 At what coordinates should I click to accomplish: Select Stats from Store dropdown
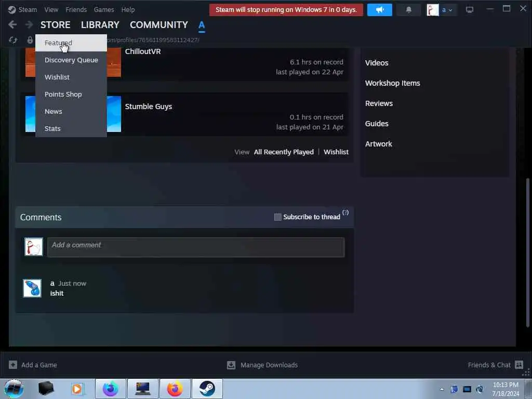click(x=71, y=129)
